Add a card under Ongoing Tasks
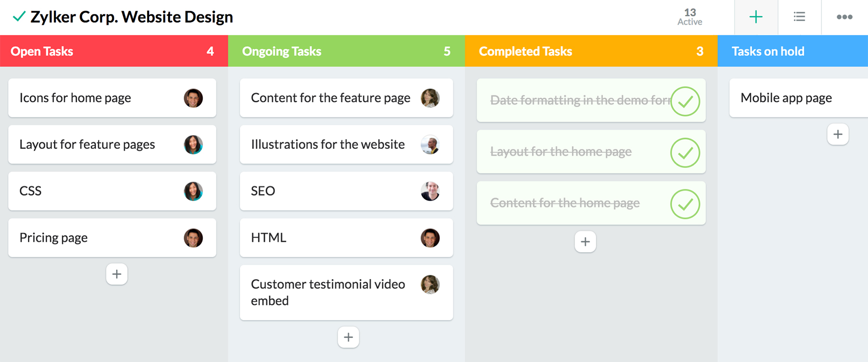 pyautogui.click(x=348, y=337)
